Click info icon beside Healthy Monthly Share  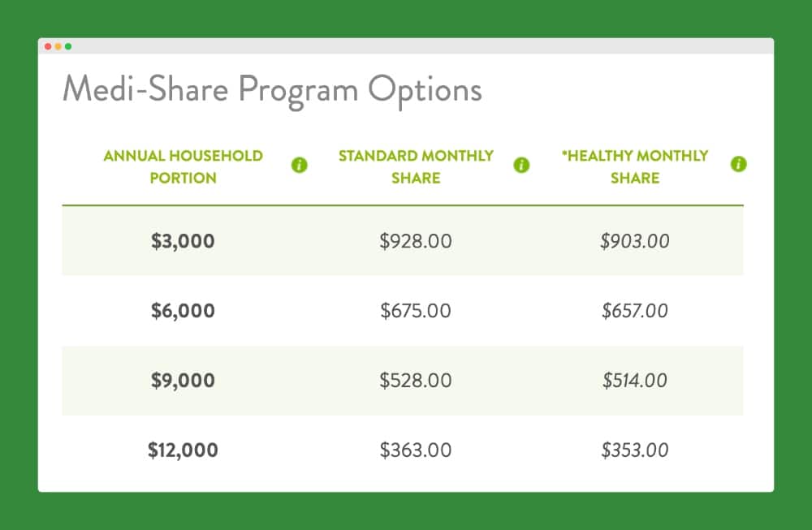[738, 165]
